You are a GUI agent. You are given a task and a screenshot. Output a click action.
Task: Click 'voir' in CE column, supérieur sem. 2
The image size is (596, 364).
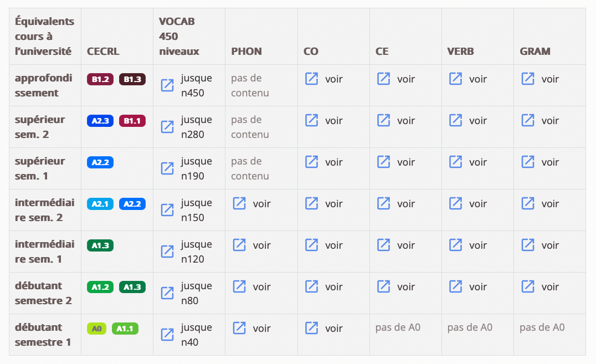(405, 121)
